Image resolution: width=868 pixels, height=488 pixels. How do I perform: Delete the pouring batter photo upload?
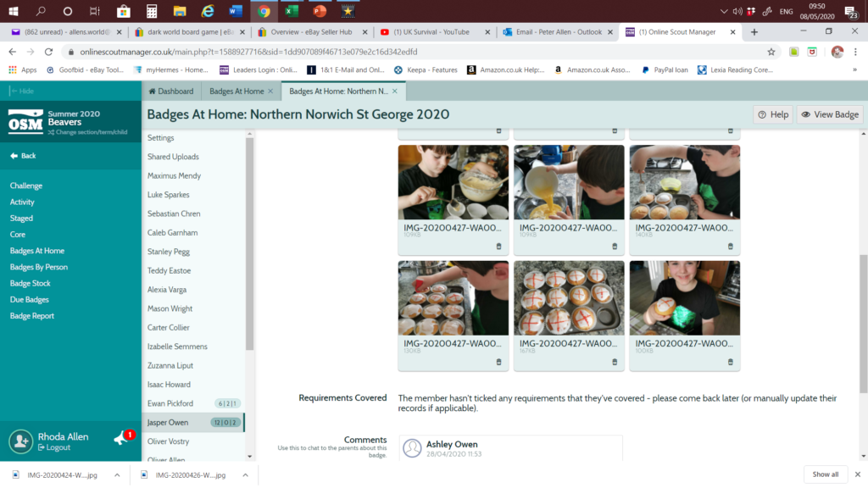(x=615, y=247)
